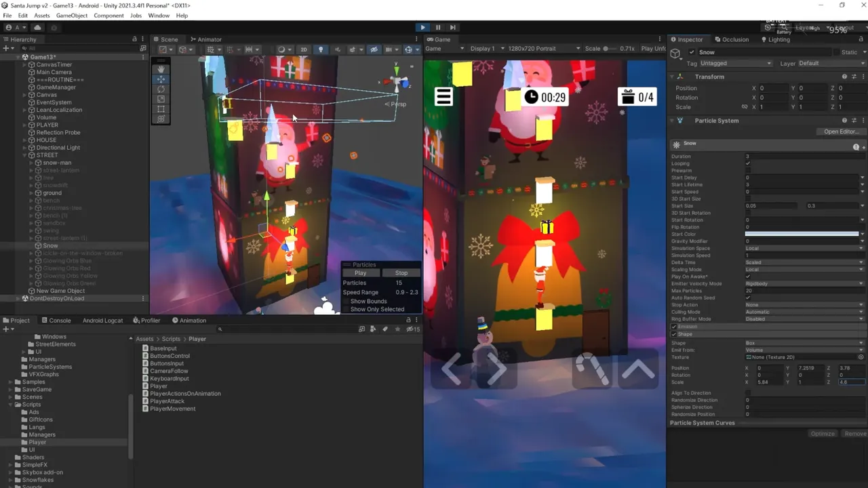Open the Shape dropdown showing Box
The width and height of the screenshot is (868, 488).
[805, 343]
